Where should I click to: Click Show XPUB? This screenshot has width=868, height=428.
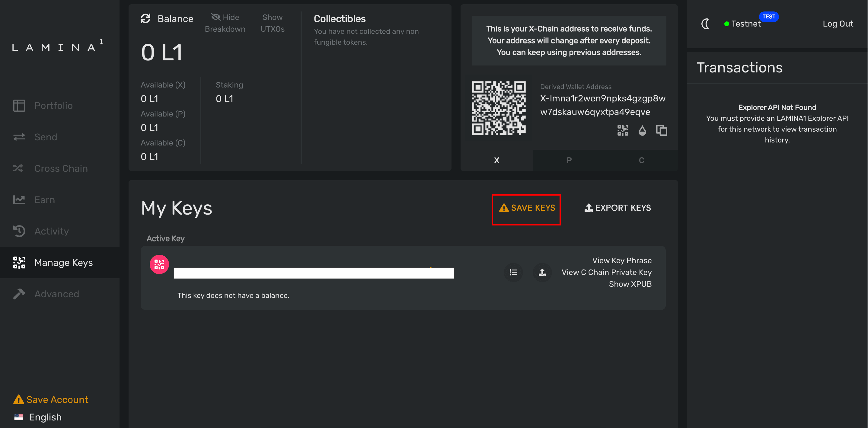630,284
